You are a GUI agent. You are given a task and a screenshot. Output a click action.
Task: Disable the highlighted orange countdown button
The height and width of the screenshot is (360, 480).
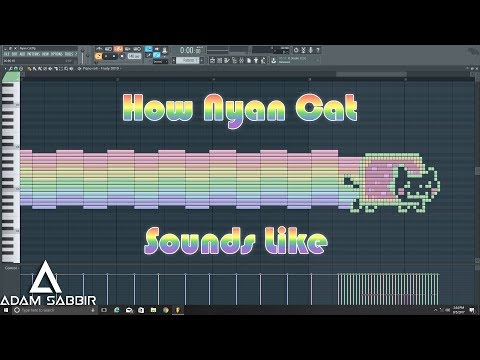pos(118,49)
